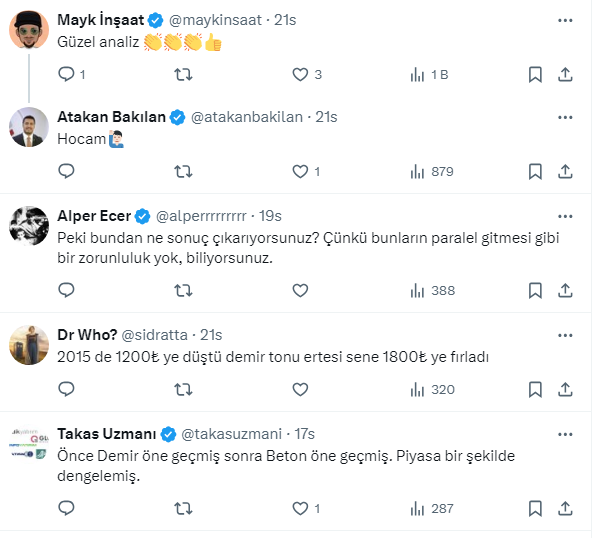
Task: Click Atakan Bakılan's profile avatar
Action: 30,126
